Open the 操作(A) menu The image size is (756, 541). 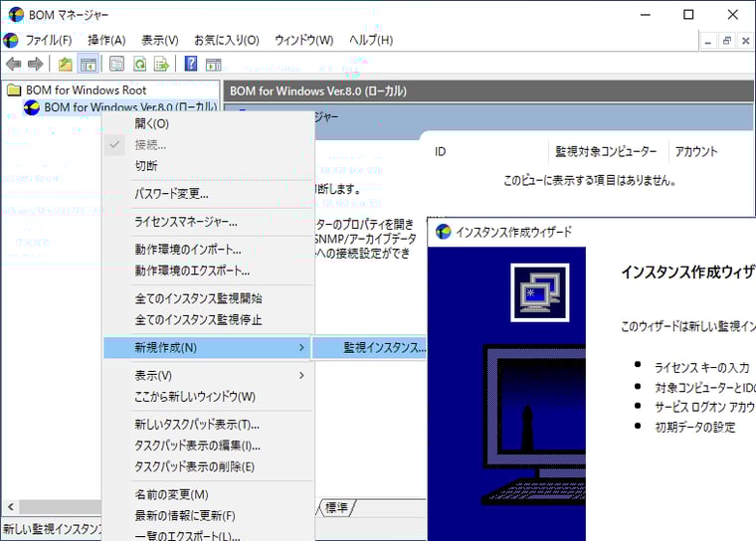[106, 40]
